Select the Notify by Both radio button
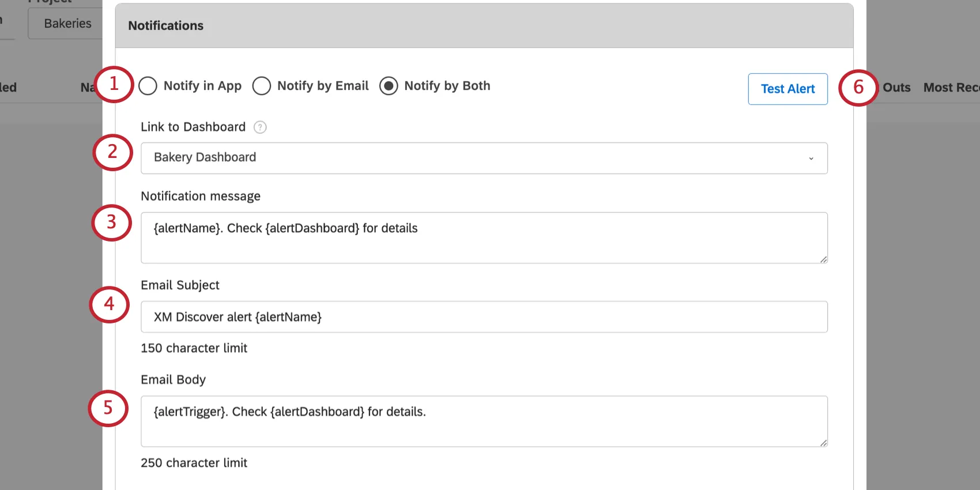 pyautogui.click(x=389, y=85)
